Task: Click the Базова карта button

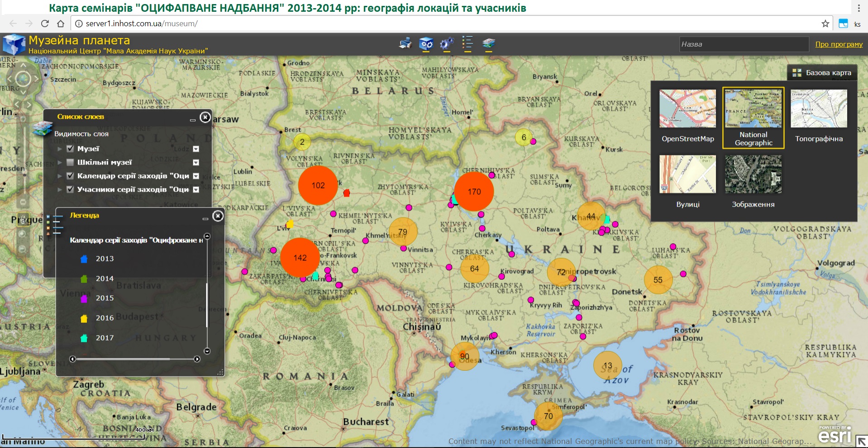Action: point(822,73)
